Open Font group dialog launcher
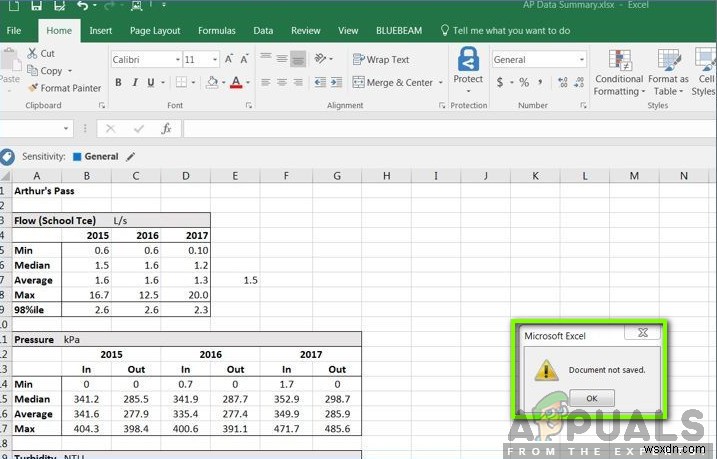 249,106
